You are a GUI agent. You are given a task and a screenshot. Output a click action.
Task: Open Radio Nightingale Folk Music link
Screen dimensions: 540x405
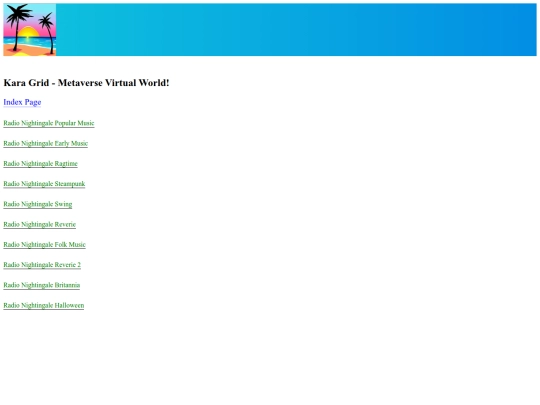click(44, 245)
